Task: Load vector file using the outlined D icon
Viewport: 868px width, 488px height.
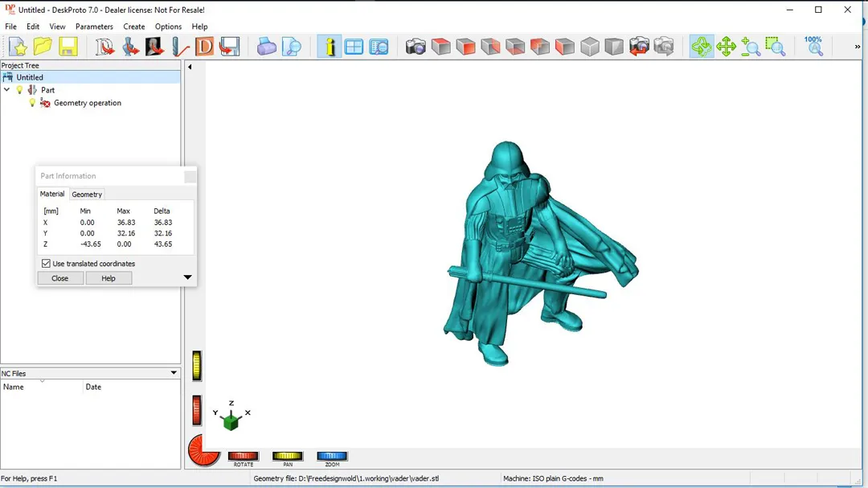Action: 104,47
